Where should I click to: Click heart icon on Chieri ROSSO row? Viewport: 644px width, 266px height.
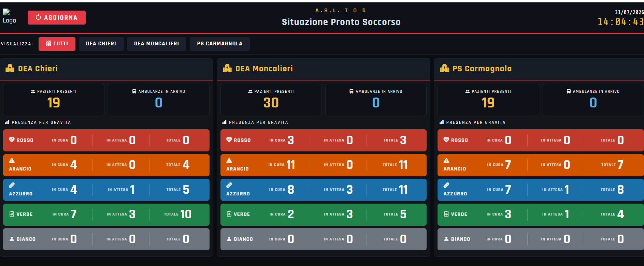coord(12,139)
